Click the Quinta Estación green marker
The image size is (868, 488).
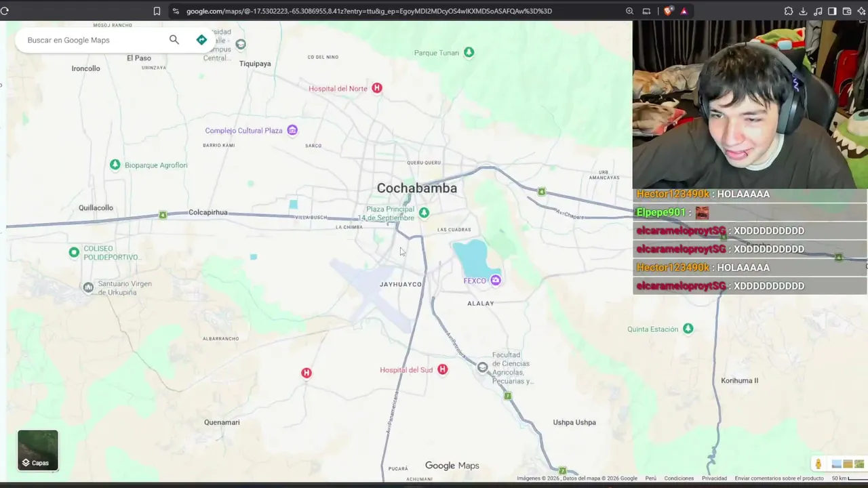click(x=688, y=329)
